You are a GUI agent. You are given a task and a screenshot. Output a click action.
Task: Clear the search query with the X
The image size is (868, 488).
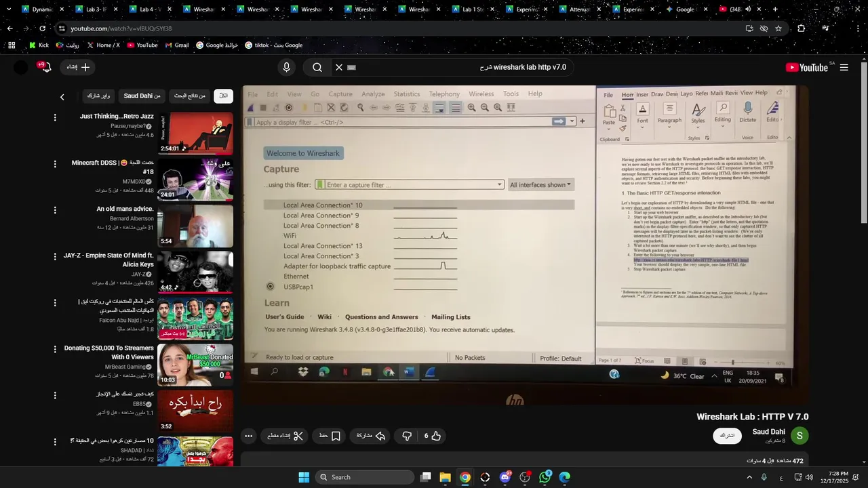339,67
